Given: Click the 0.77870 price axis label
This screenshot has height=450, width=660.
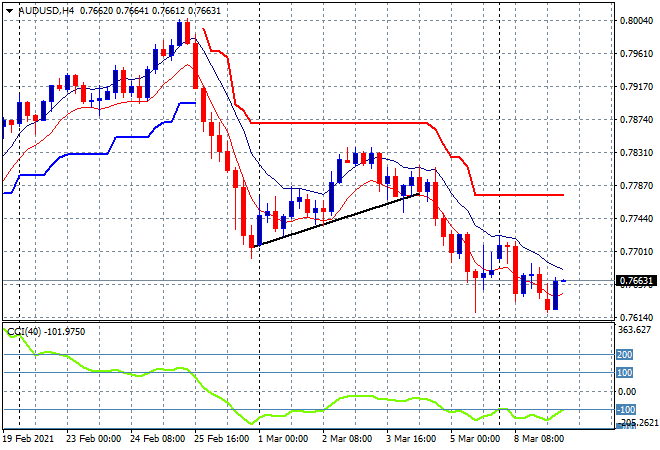Looking at the screenshot, I should pos(636,186).
